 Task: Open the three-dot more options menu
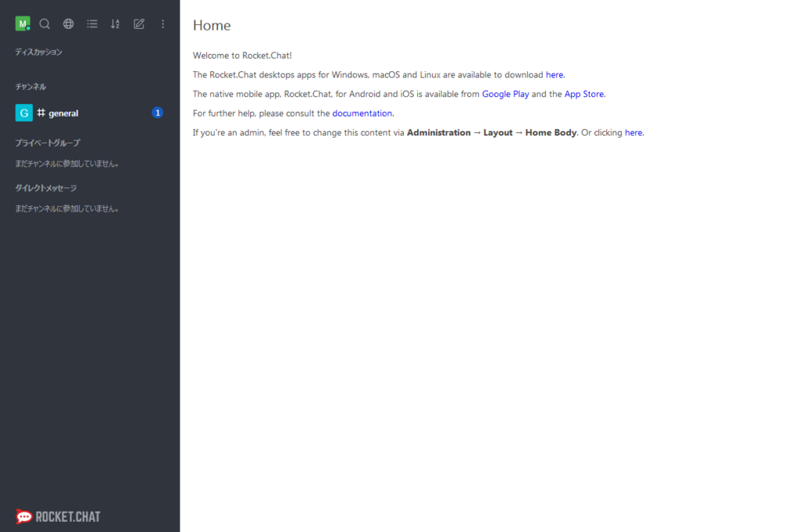coord(162,24)
